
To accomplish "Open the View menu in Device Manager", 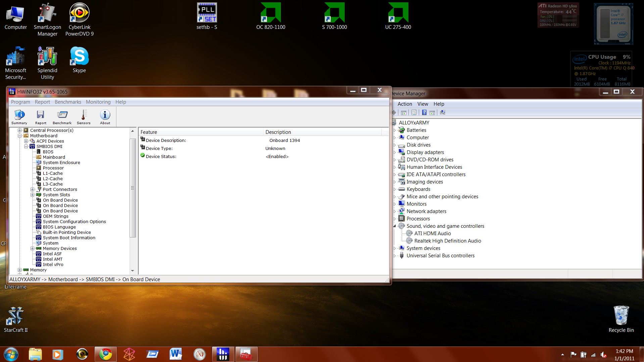I will (x=423, y=104).
